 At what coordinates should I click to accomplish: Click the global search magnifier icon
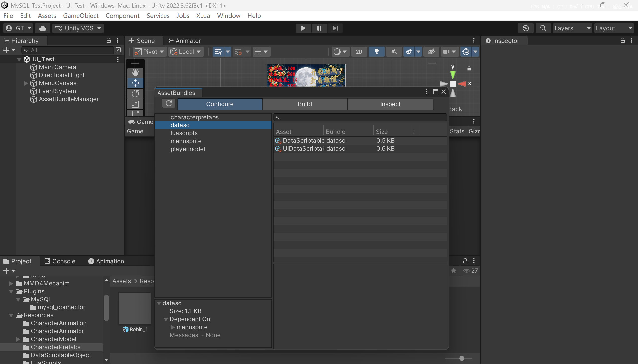point(543,28)
